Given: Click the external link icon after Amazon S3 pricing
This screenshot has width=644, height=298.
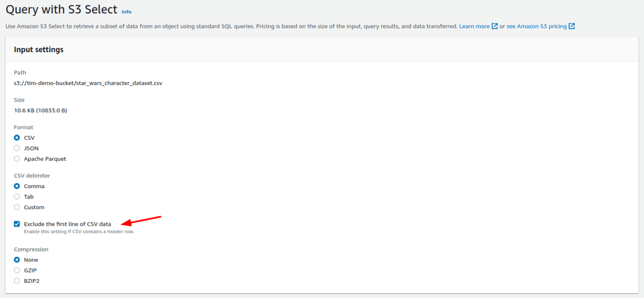Looking at the screenshot, I should coord(572,26).
